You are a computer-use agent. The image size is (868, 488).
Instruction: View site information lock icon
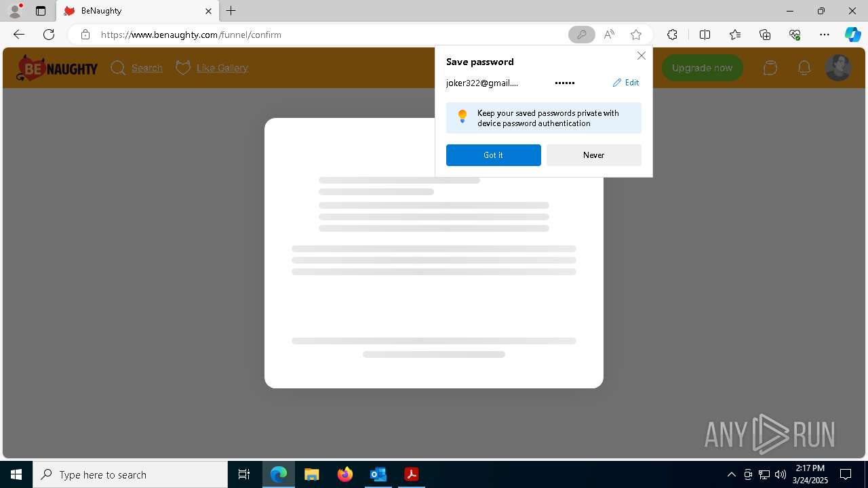[85, 35]
